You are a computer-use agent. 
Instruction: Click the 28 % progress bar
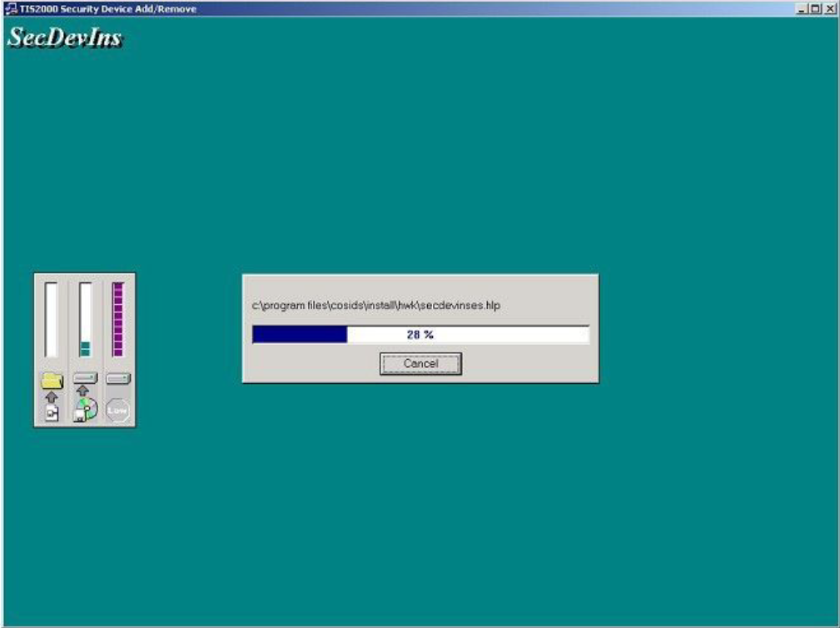click(x=420, y=334)
